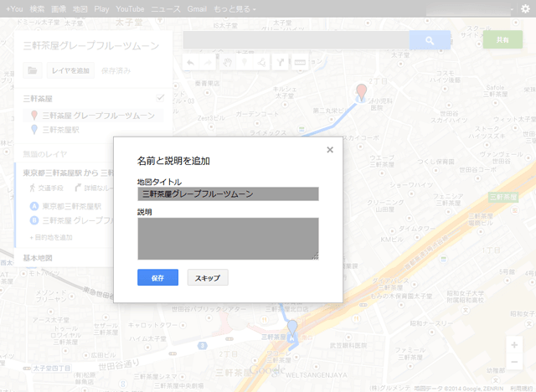Zoom in with the plus button

(x=514, y=345)
